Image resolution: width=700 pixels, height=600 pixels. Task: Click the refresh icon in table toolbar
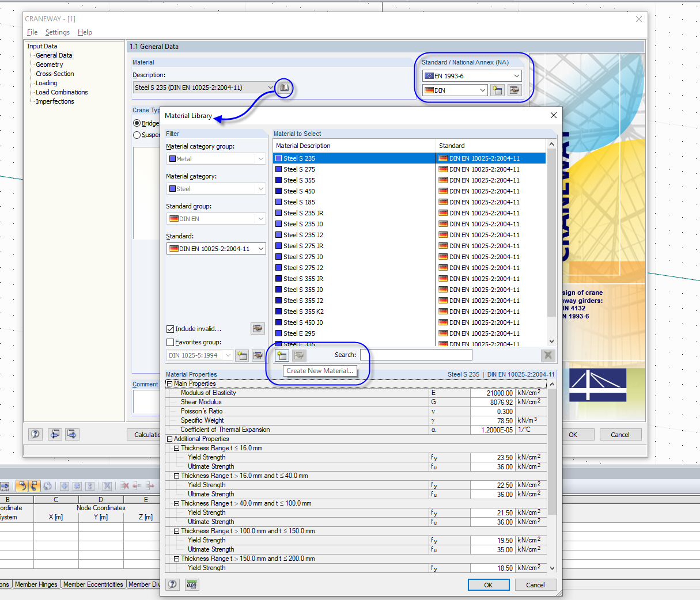coord(47,486)
